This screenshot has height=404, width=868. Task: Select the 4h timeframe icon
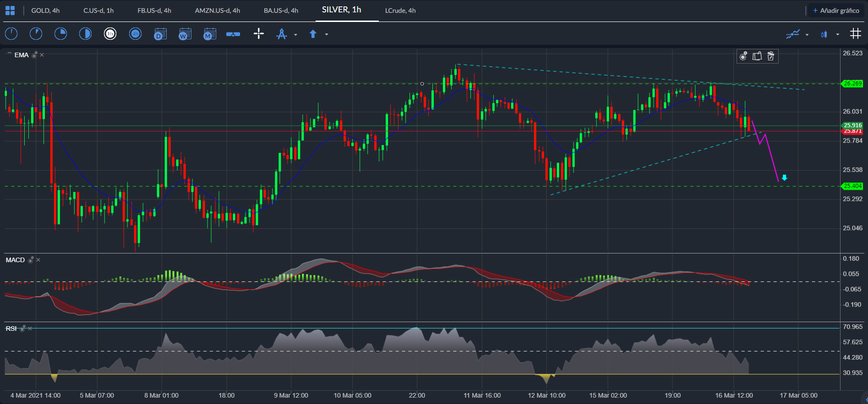pyautogui.click(x=135, y=34)
